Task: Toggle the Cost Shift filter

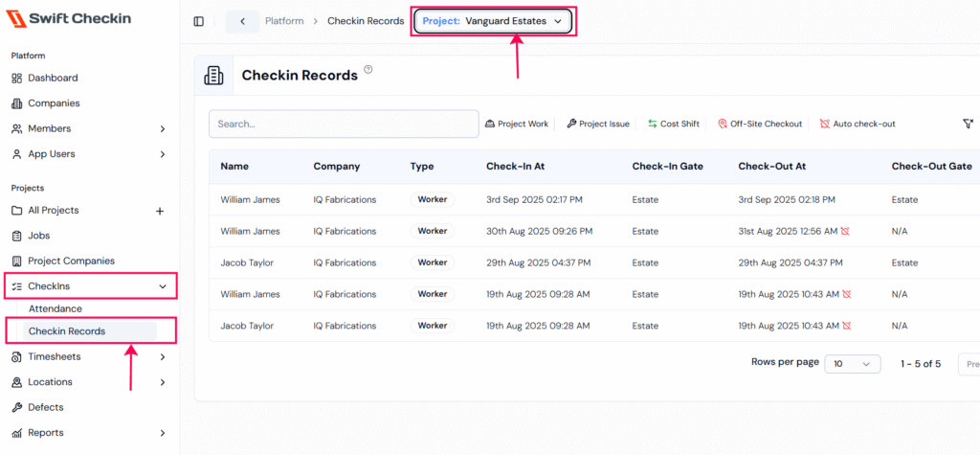Action: (x=674, y=124)
